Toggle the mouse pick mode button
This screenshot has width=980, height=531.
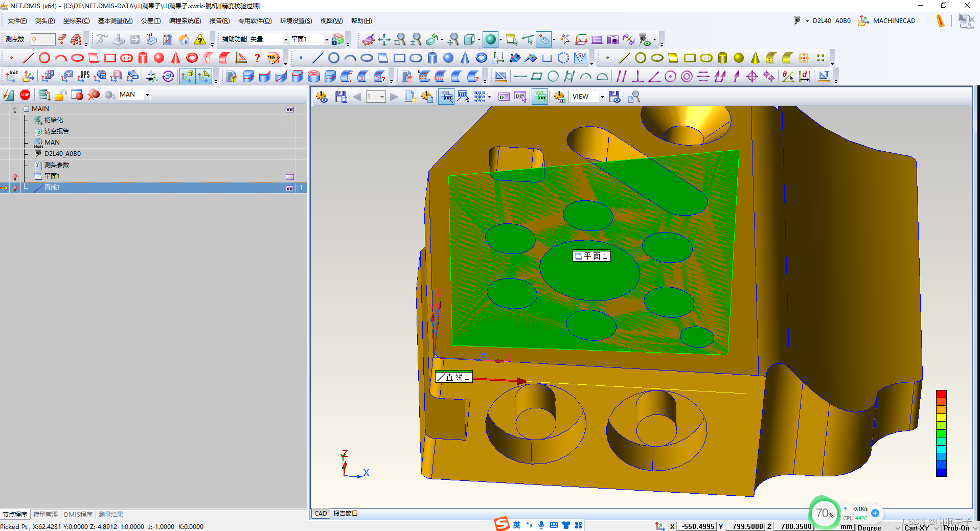(x=544, y=39)
